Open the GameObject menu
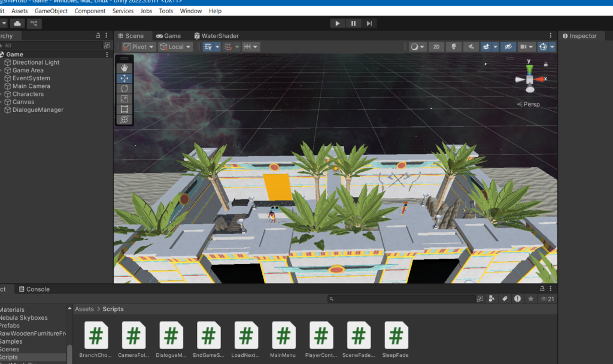 (51, 11)
